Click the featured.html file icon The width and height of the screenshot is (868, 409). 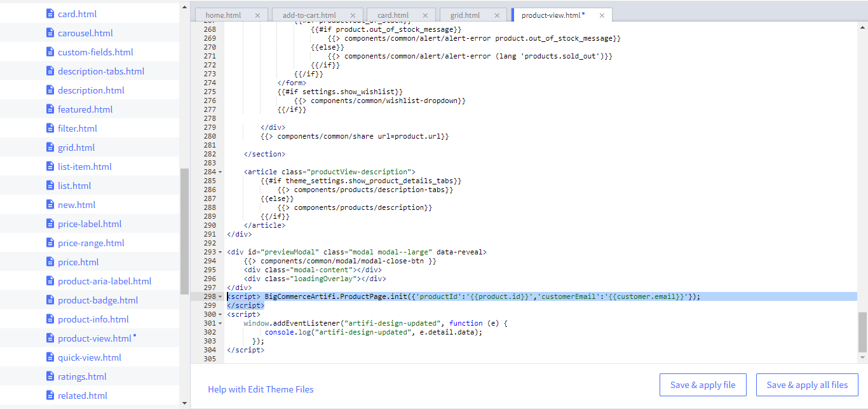coord(50,109)
